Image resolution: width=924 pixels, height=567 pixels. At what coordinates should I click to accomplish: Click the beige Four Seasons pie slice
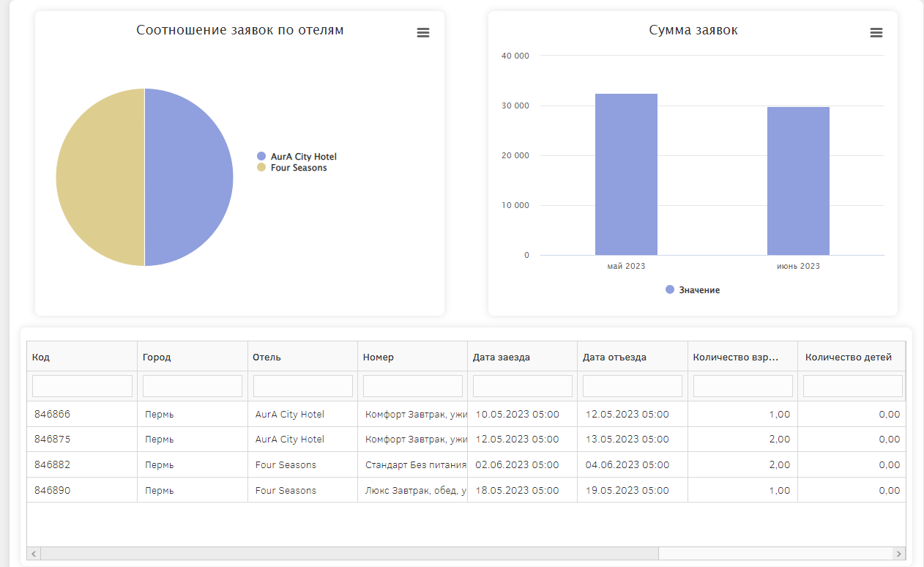tap(100, 177)
